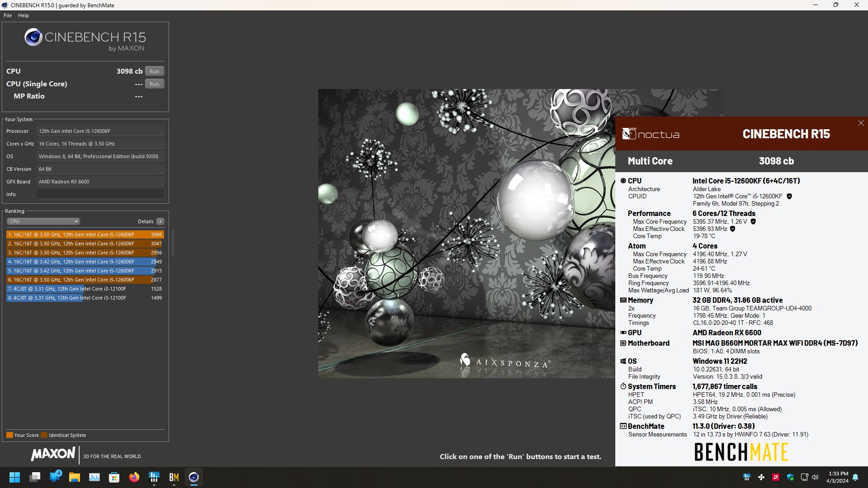
Task: Select i3-12100F ranking entry scoring 1499
Action: (85, 298)
